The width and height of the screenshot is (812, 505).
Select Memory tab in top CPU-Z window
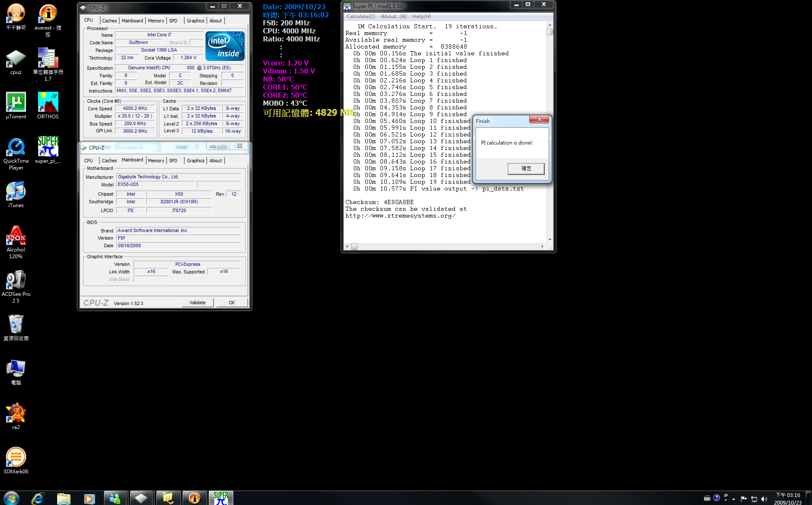(x=156, y=21)
